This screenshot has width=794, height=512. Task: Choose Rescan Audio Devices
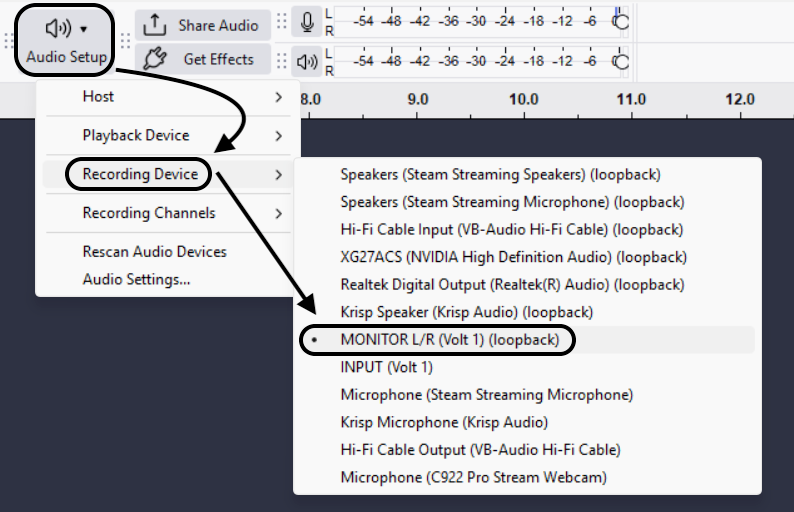[154, 252]
